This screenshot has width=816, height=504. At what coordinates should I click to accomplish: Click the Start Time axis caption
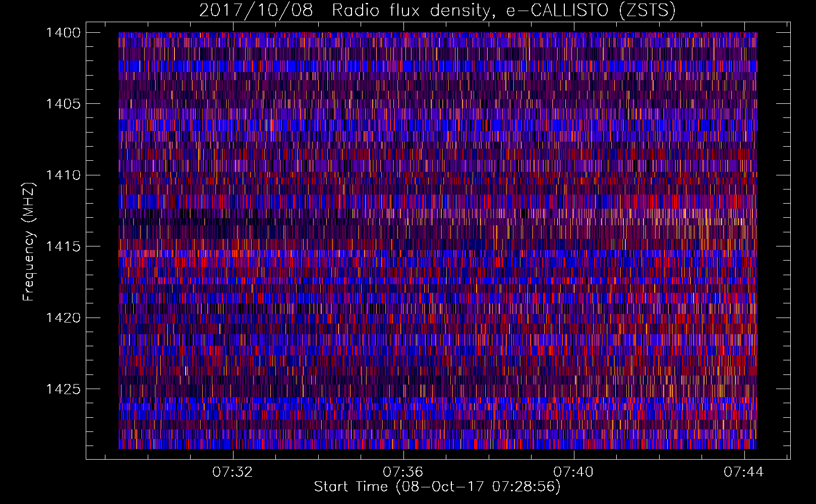pos(437,487)
